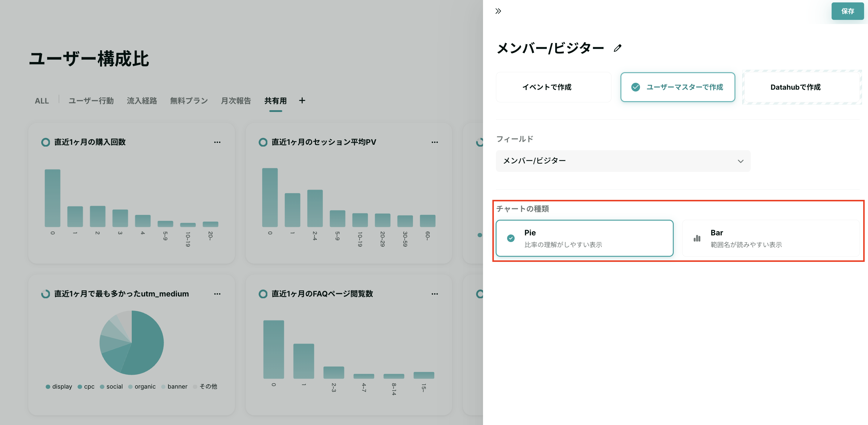
Task: Click the 直近1ヶ月の購入回数 card title
Action: tap(90, 142)
